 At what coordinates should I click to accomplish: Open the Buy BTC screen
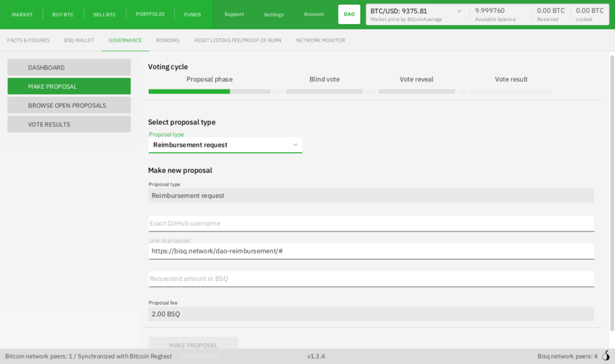pos(63,14)
